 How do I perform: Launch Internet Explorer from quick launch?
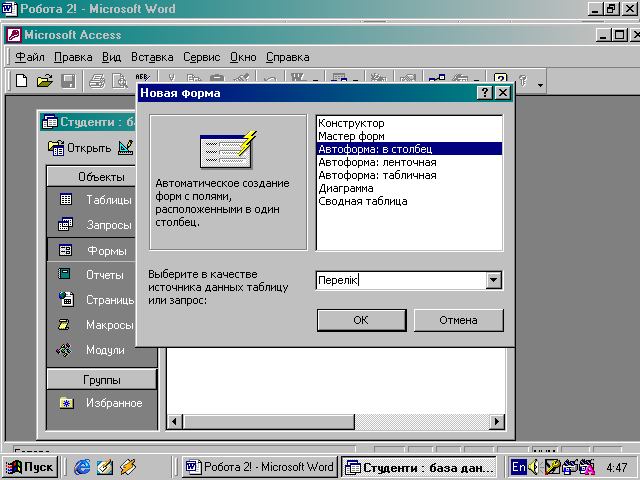[x=82, y=467]
